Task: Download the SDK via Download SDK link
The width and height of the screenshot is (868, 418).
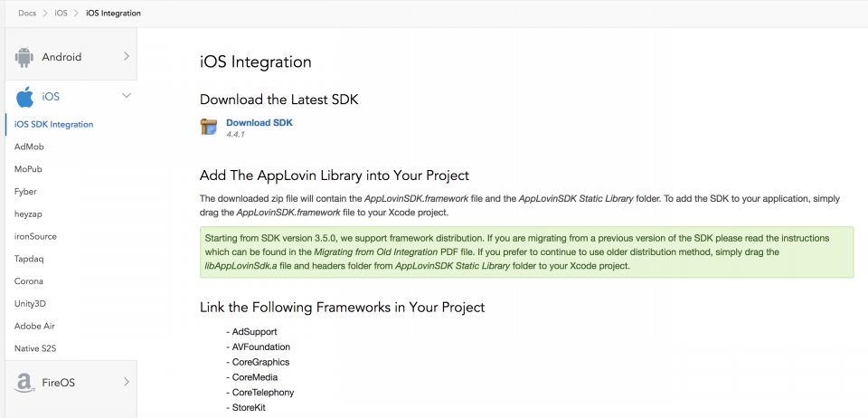Action: (259, 123)
